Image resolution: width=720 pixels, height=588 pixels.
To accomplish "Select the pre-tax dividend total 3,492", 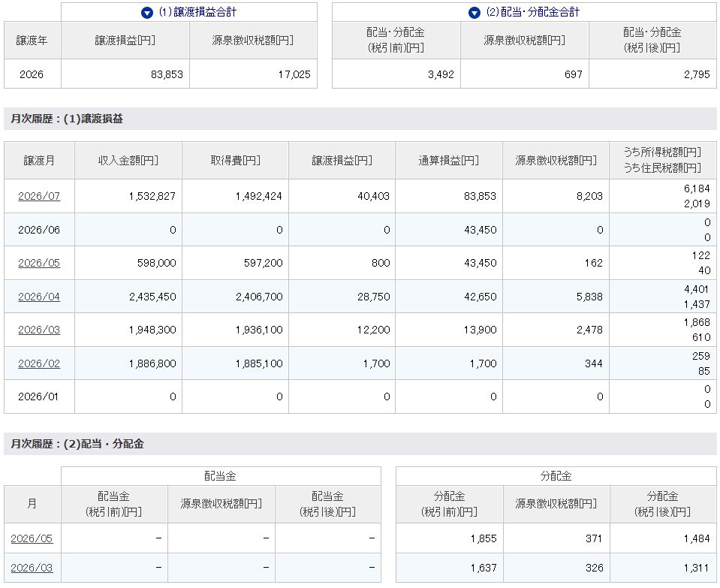I will pos(441,74).
